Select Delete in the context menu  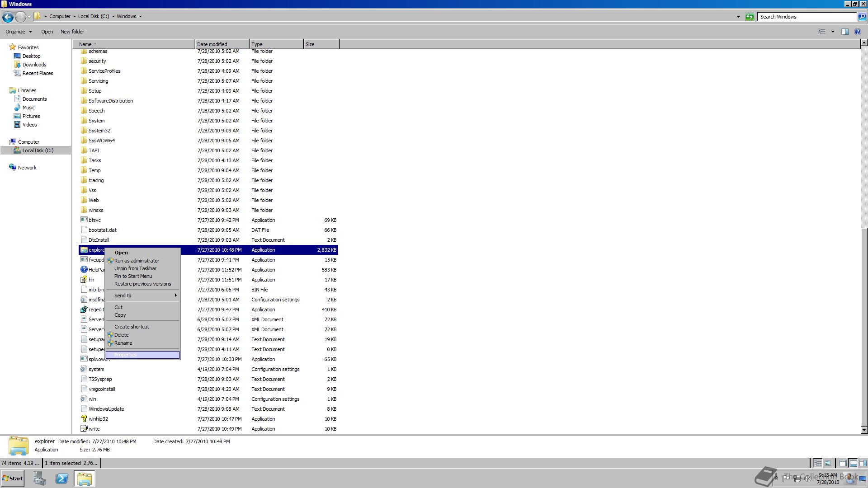point(143,335)
